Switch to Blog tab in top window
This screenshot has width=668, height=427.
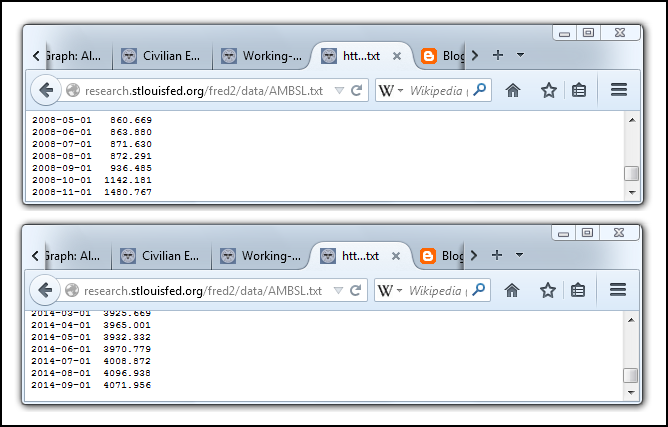(x=441, y=56)
